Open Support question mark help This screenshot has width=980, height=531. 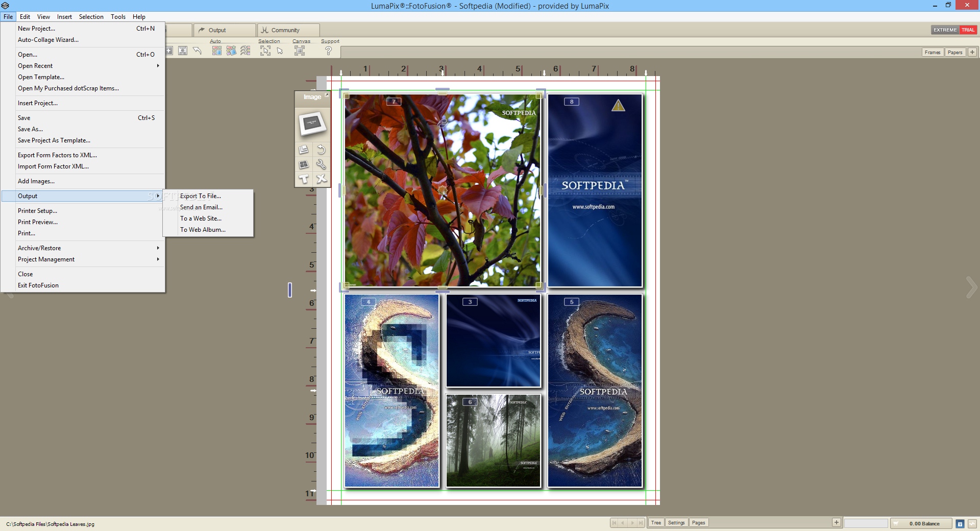click(x=328, y=51)
